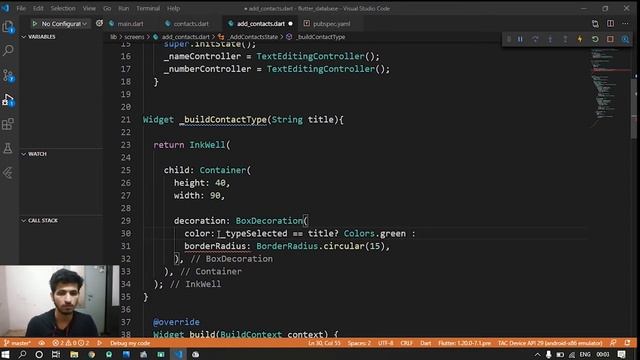
Task: Change indentation via Spaces: 2
Action: (x=359, y=343)
